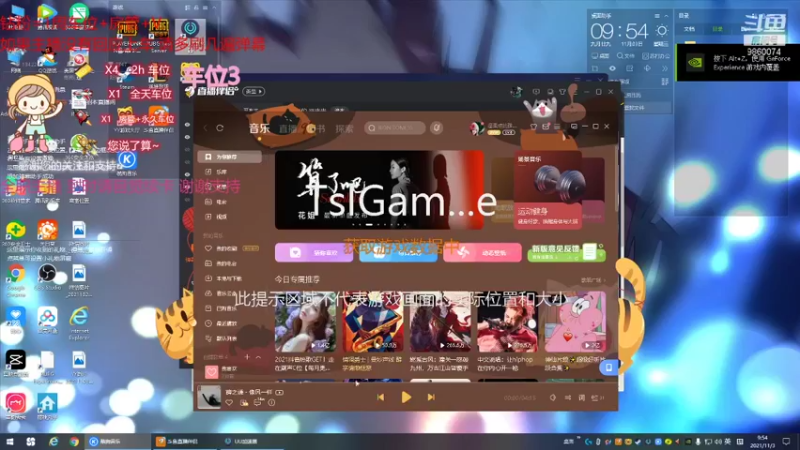Click the purple 猜你喜欢 button
The image size is (800, 450).
tap(314, 253)
